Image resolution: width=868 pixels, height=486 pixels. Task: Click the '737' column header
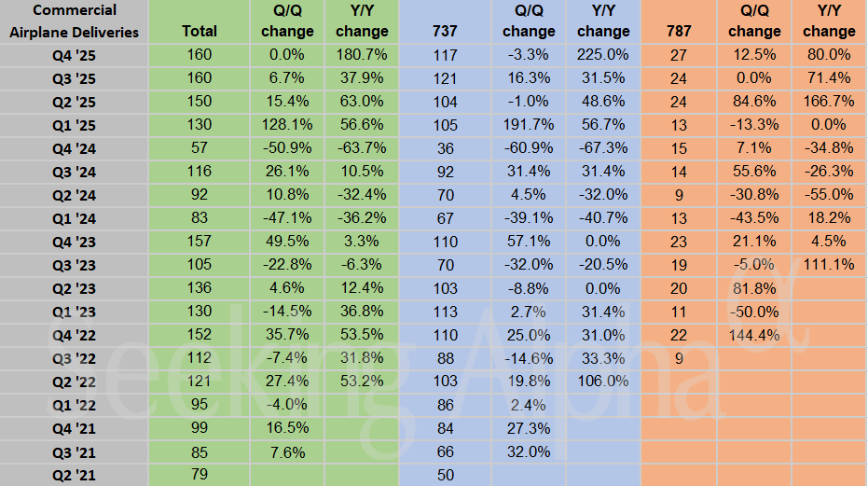[x=445, y=31]
